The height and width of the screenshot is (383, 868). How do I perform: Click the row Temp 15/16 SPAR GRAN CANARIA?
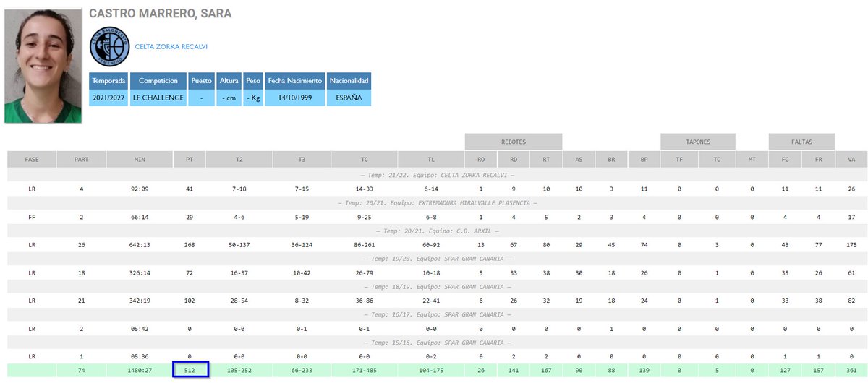437,343
